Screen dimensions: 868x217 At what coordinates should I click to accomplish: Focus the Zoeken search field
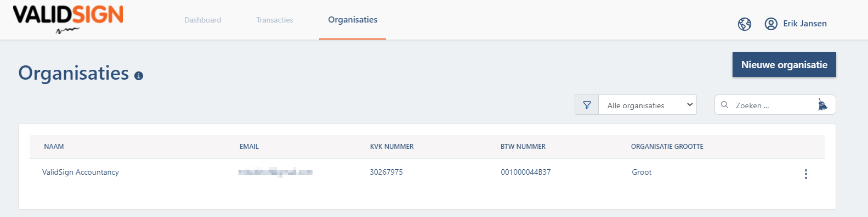click(x=774, y=105)
